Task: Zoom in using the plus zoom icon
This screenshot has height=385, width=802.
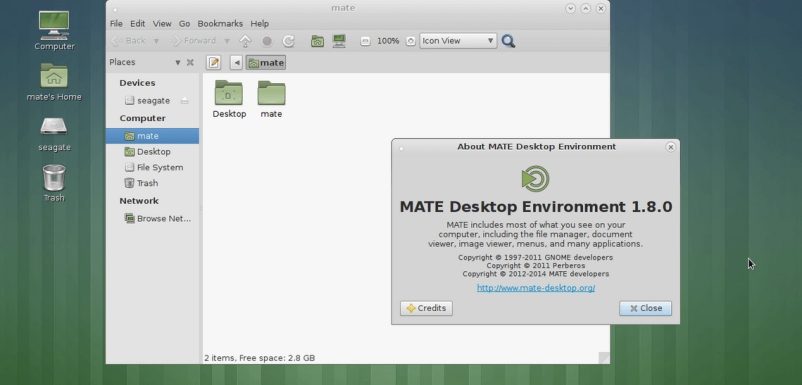Action: coord(410,41)
